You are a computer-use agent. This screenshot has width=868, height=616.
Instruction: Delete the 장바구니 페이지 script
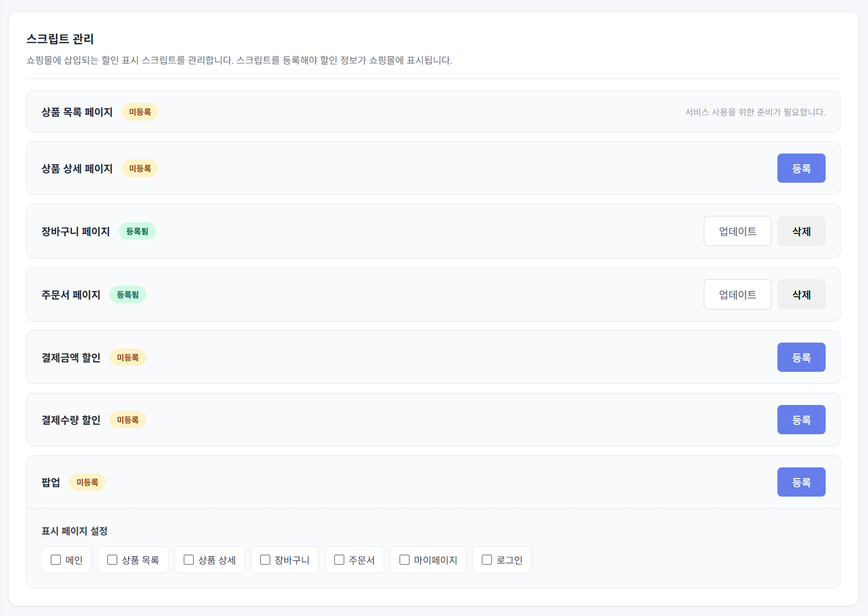[801, 231]
